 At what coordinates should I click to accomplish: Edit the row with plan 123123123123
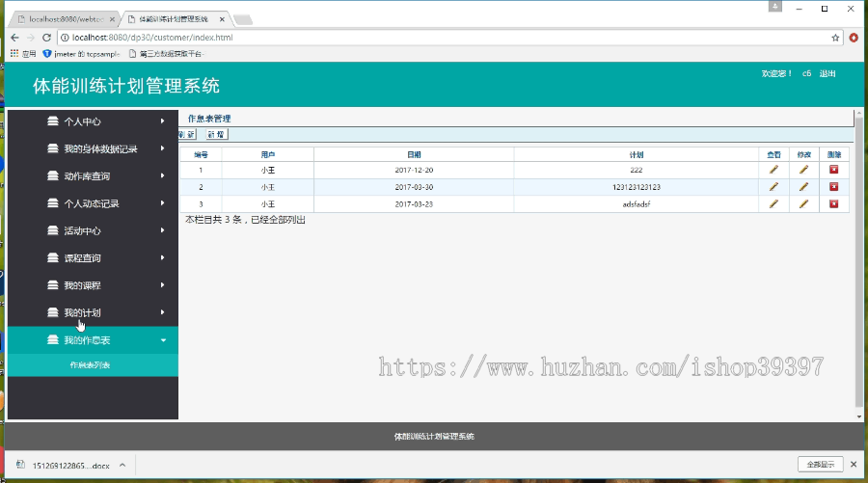pos(803,187)
